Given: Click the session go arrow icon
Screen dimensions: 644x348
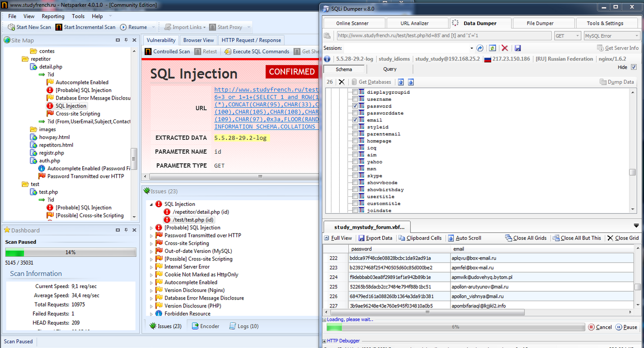Looking at the screenshot, I should [x=480, y=48].
